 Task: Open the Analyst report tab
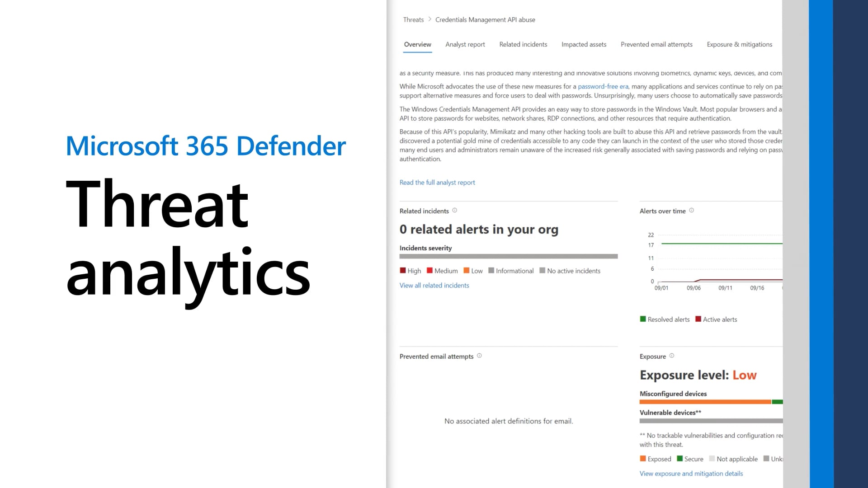point(465,44)
